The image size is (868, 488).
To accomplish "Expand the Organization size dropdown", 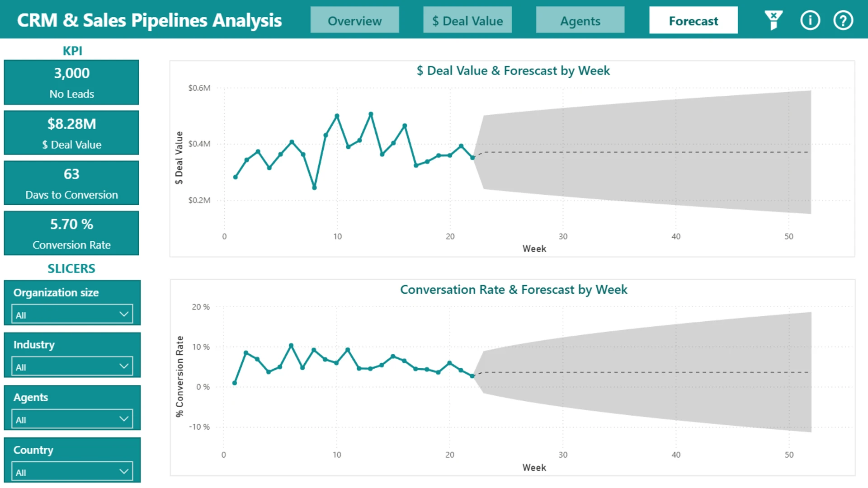I will pos(72,314).
